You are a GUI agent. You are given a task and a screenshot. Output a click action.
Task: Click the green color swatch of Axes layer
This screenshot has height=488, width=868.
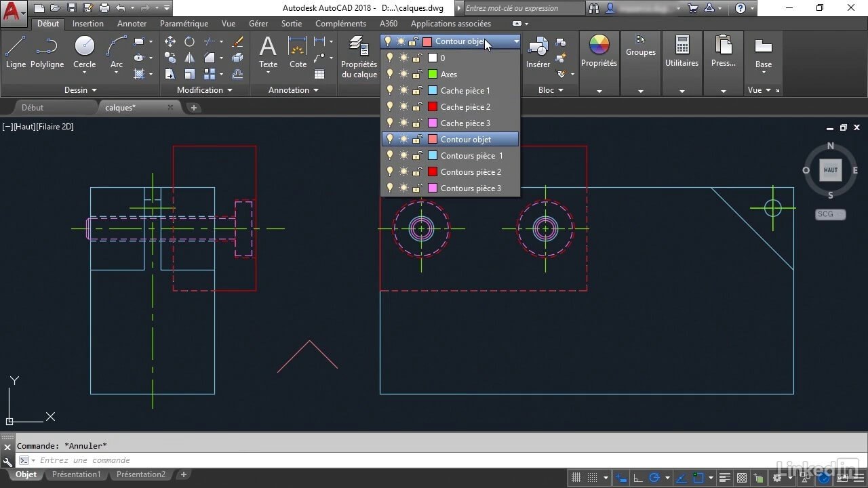click(433, 74)
